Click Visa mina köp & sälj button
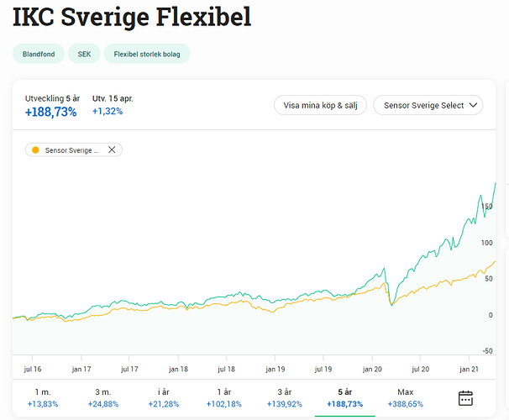 [x=320, y=105]
